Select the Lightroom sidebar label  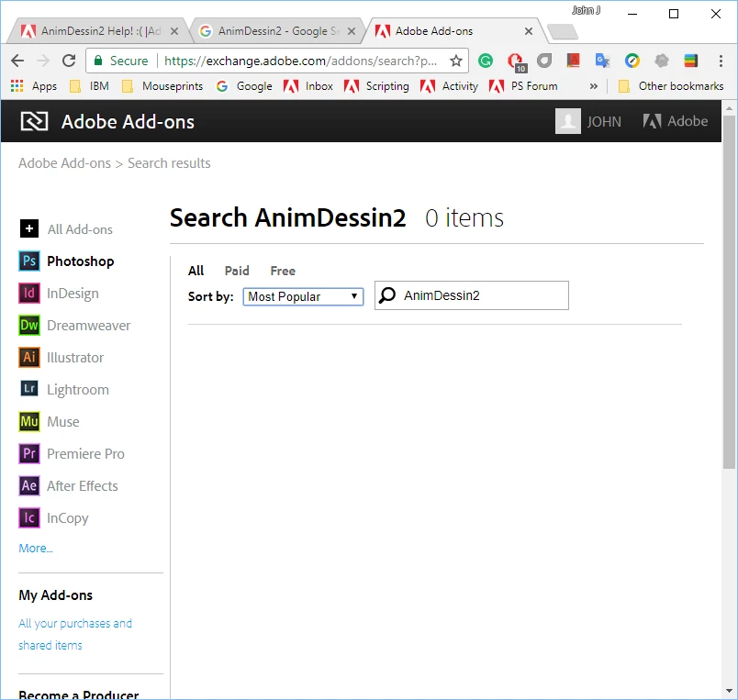78,390
